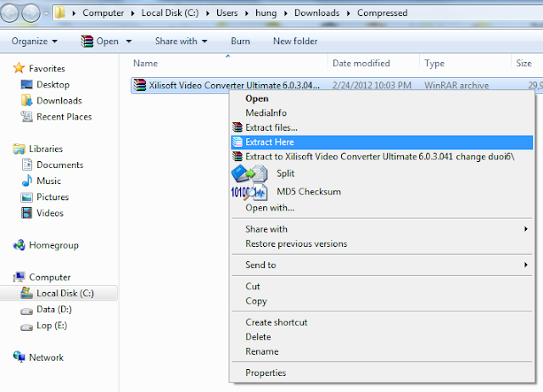The width and height of the screenshot is (543, 392).
Task: Open the Share with toolbar dropdown
Action: [181, 42]
